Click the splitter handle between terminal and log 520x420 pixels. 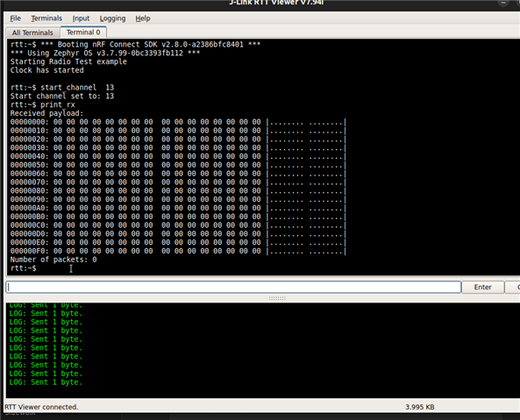(277, 298)
